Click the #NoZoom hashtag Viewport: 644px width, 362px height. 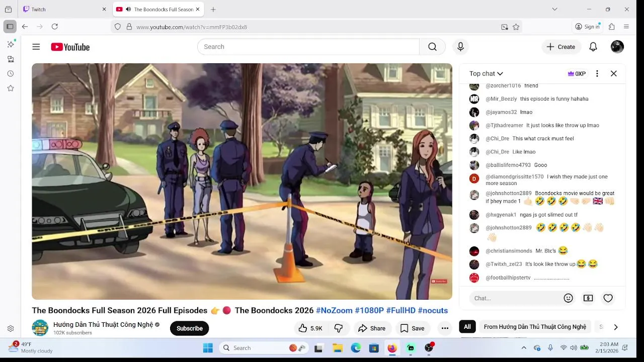pos(334,310)
